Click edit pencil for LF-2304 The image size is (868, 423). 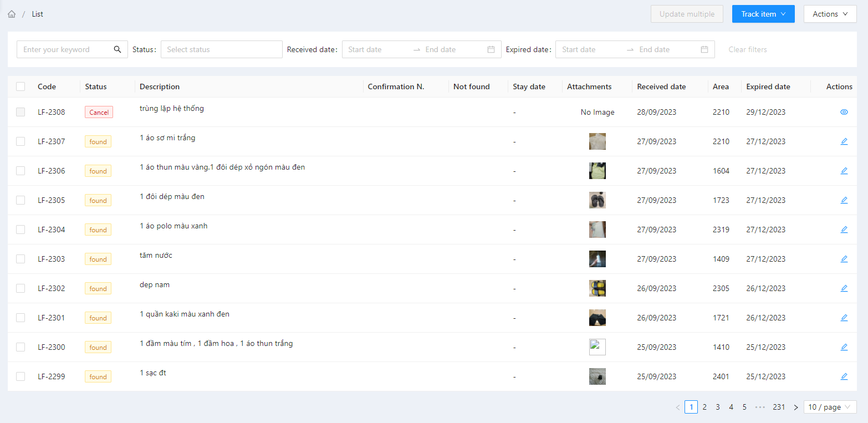(844, 230)
